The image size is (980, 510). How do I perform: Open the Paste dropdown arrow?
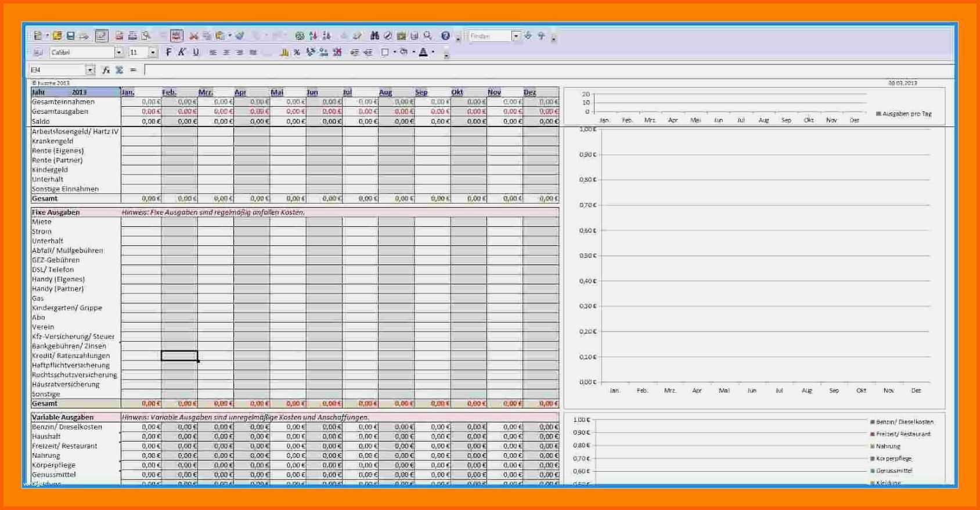click(229, 36)
